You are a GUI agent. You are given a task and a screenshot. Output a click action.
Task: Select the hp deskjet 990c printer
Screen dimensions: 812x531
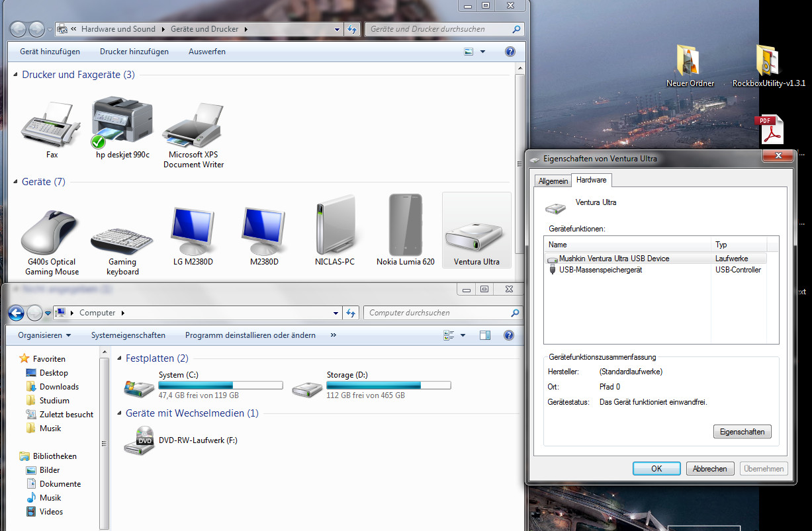point(122,122)
